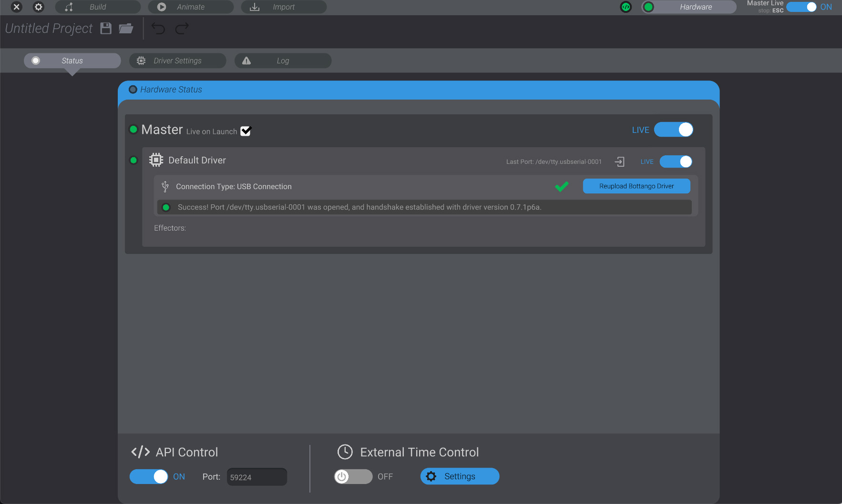The height and width of the screenshot is (504, 842).
Task: Enable External Time Control toggle
Action: click(353, 476)
